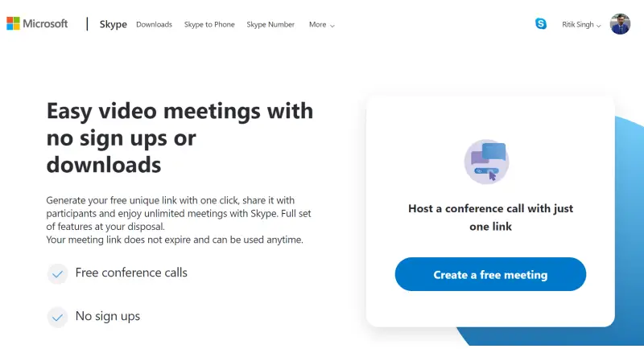Click the Easy video meetings headline

pos(180,137)
